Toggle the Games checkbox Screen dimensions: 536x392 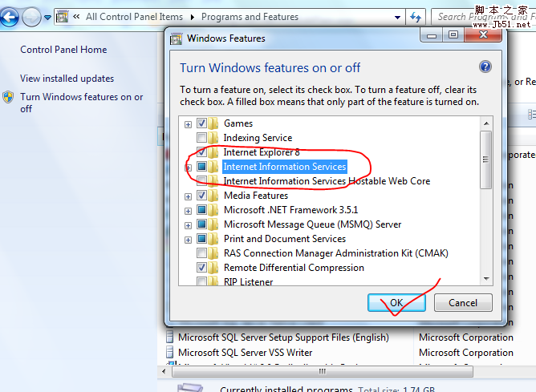click(x=201, y=123)
